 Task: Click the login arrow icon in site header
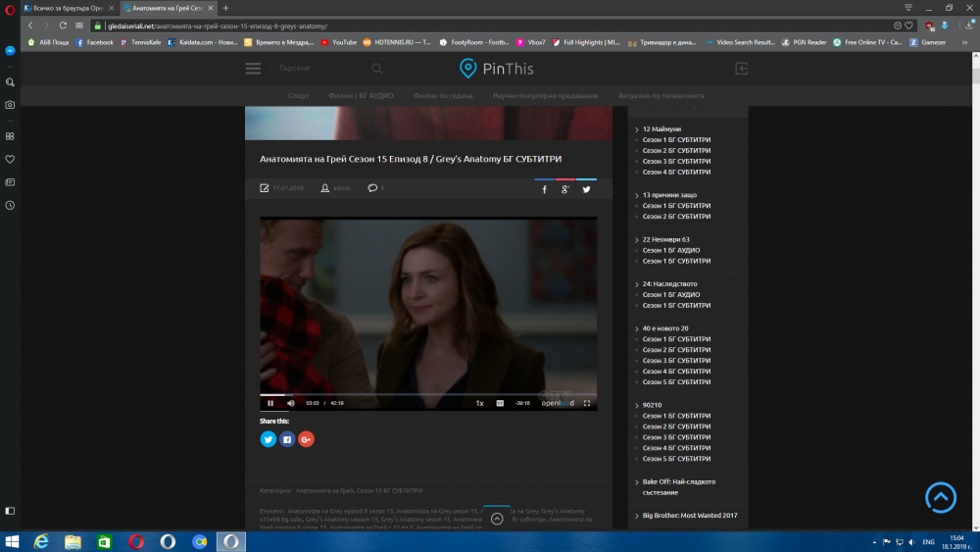(x=741, y=68)
